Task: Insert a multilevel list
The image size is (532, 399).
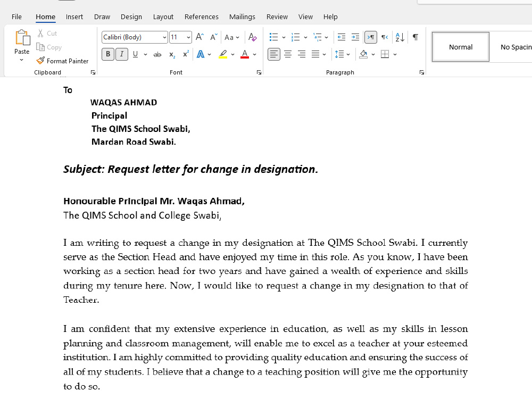Action: pos(317,37)
